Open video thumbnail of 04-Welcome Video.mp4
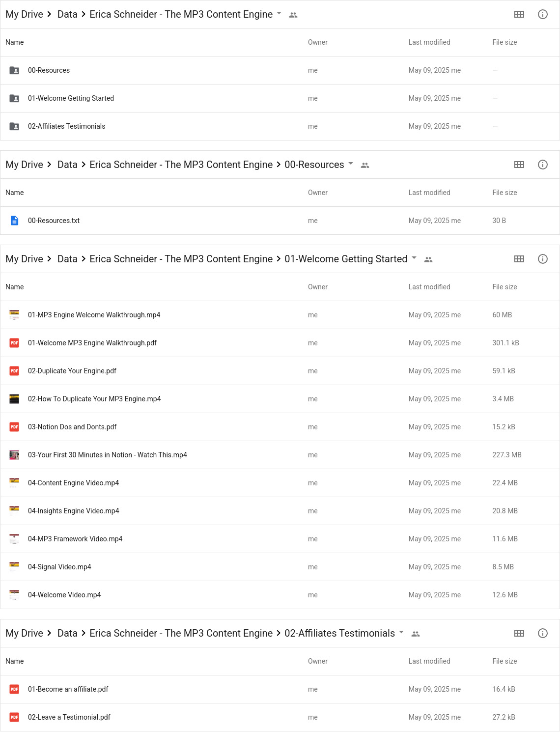This screenshot has width=560, height=756. 15,595
